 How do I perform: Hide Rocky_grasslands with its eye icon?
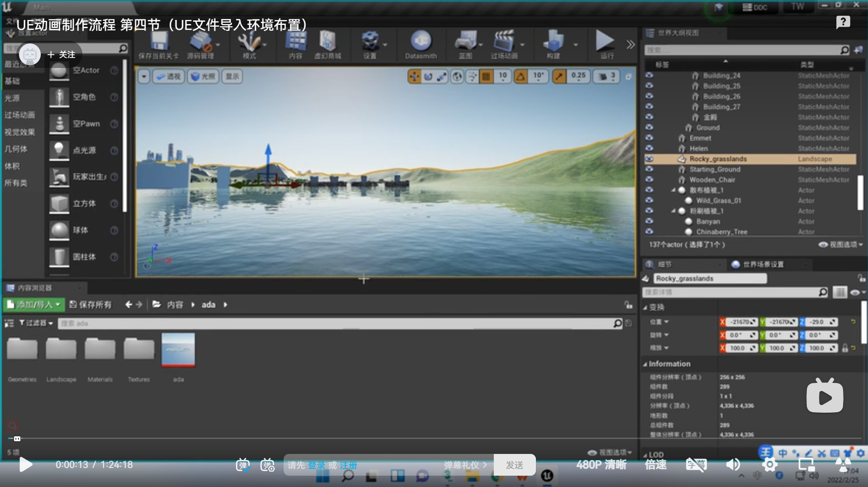click(x=649, y=159)
